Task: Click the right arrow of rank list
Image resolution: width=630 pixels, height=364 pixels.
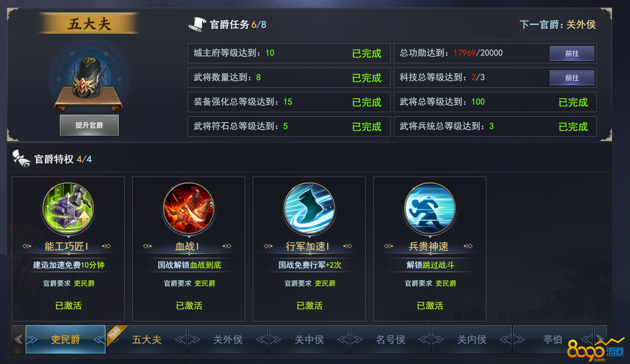Action: (x=601, y=340)
